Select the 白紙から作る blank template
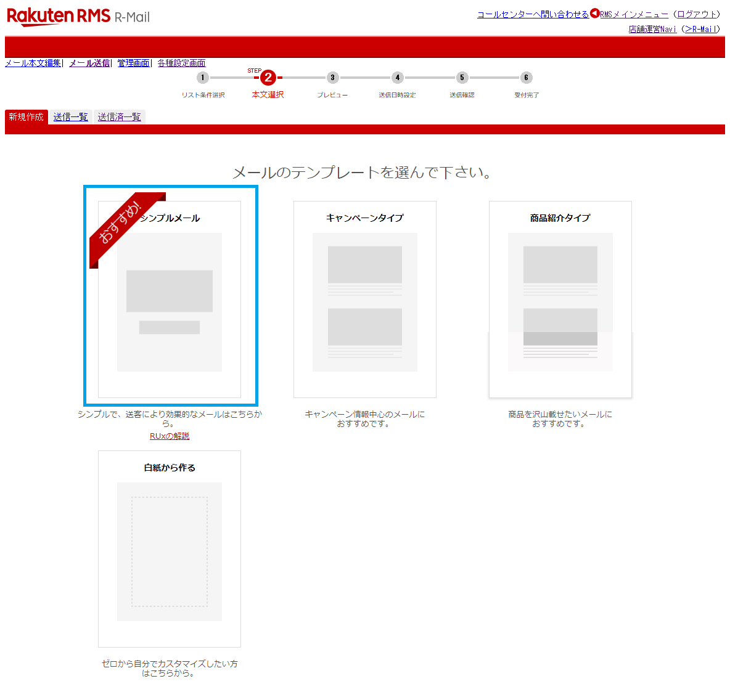 coord(170,548)
